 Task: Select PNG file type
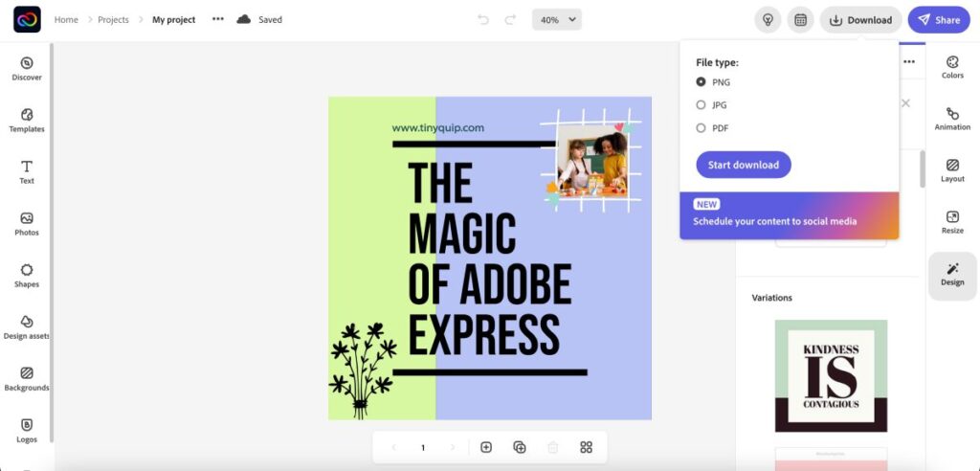(713, 82)
